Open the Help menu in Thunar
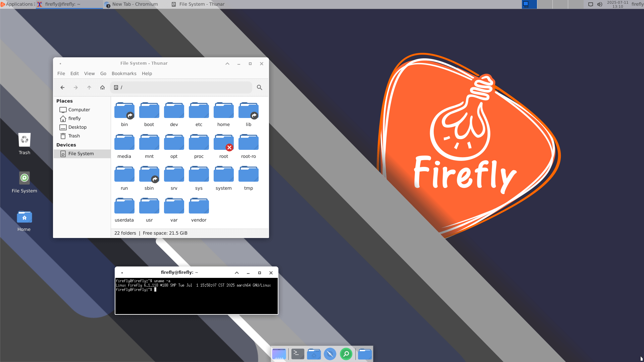Viewport: 644px width, 362px height. tap(147, 73)
